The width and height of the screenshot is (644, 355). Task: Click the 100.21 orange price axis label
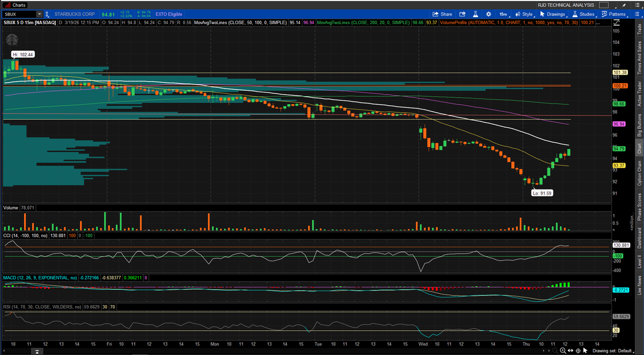click(619, 86)
